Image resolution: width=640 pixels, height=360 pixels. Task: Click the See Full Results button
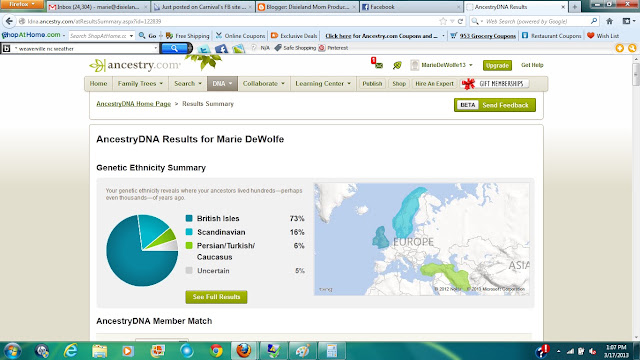(x=216, y=297)
